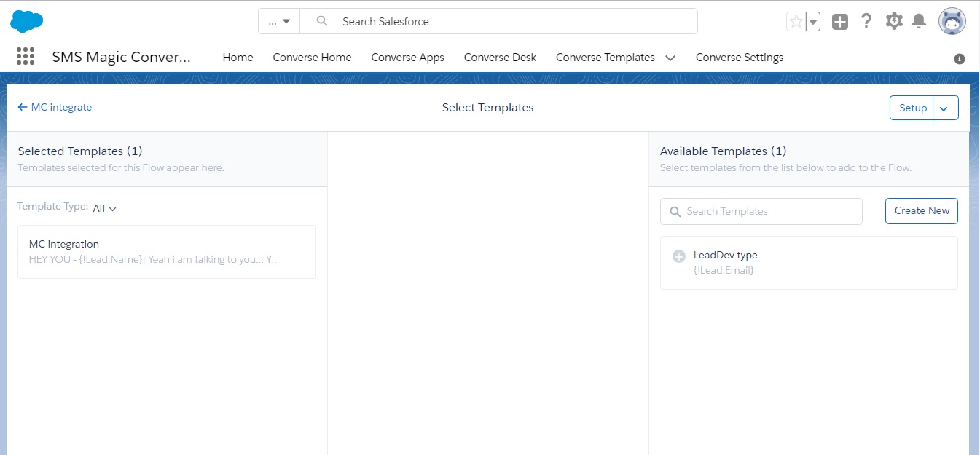980x455 pixels.
Task: Open the user profile avatar
Action: pos(952,21)
